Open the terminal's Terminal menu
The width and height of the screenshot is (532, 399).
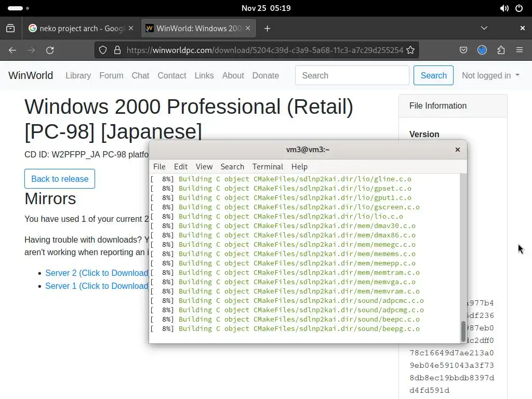(x=268, y=167)
